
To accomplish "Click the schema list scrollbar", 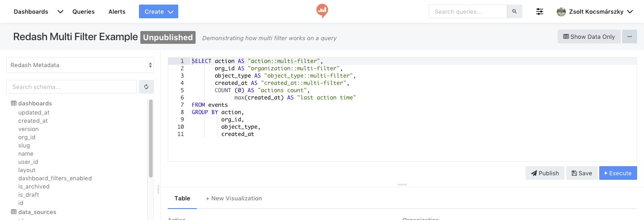I will pyautogui.click(x=151, y=139).
